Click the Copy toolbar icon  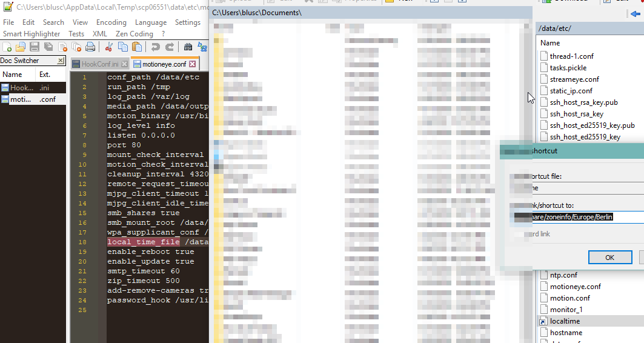123,47
